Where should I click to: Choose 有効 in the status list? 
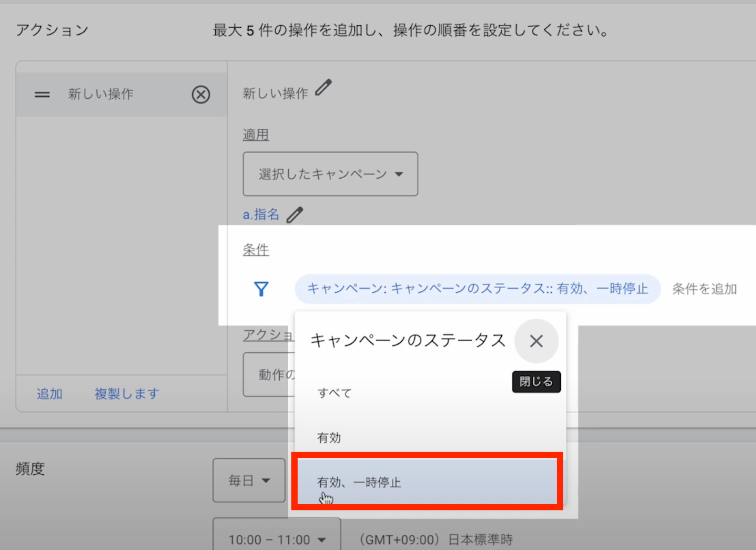329,438
